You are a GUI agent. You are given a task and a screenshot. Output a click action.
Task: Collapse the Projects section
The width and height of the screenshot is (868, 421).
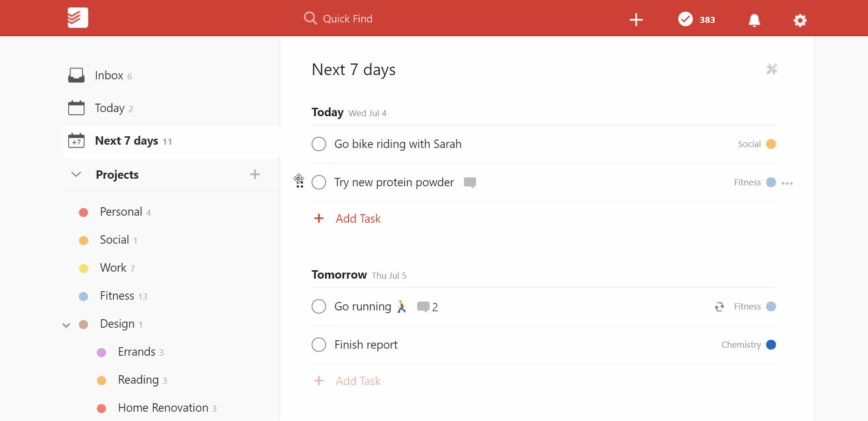click(x=76, y=175)
